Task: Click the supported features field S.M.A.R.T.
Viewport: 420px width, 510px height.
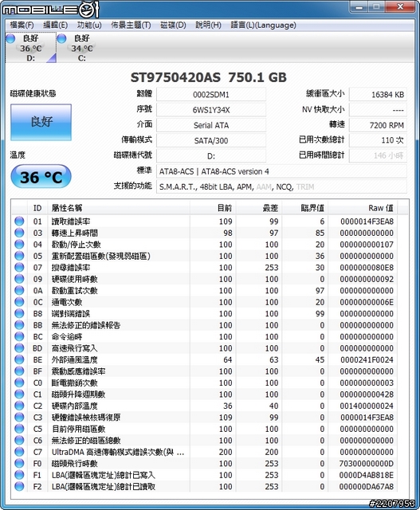Action: pos(281,186)
